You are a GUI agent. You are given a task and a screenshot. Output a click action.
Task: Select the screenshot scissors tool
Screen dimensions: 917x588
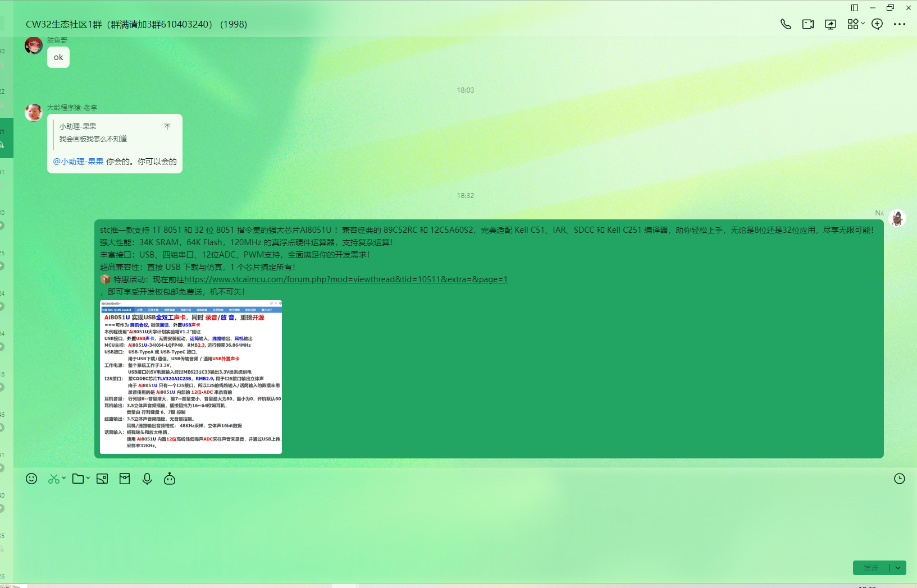pyautogui.click(x=53, y=479)
